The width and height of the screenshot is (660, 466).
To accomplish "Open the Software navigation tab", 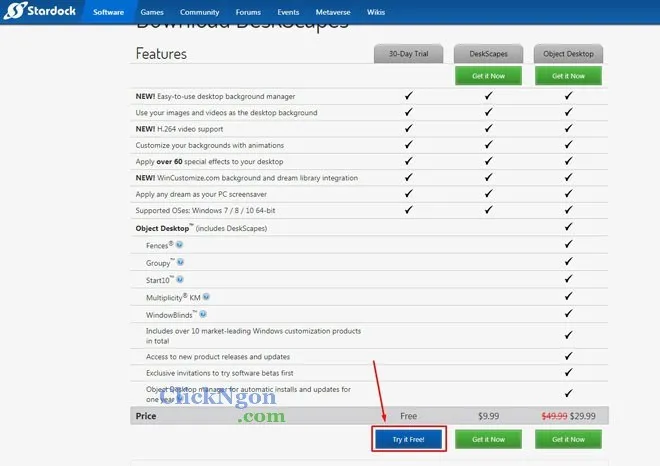I will click(108, 13).
